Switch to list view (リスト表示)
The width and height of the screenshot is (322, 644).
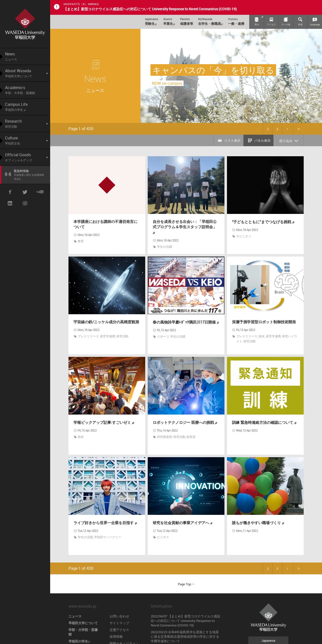[229, 141]
